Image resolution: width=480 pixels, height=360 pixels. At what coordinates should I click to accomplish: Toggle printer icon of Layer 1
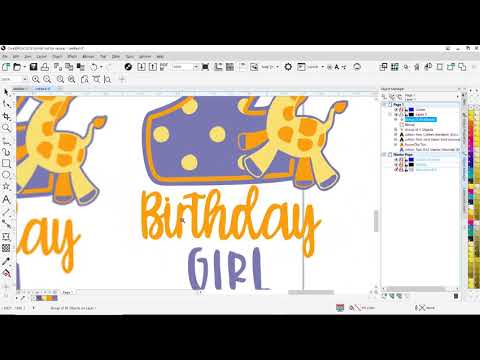pos(401,114)
